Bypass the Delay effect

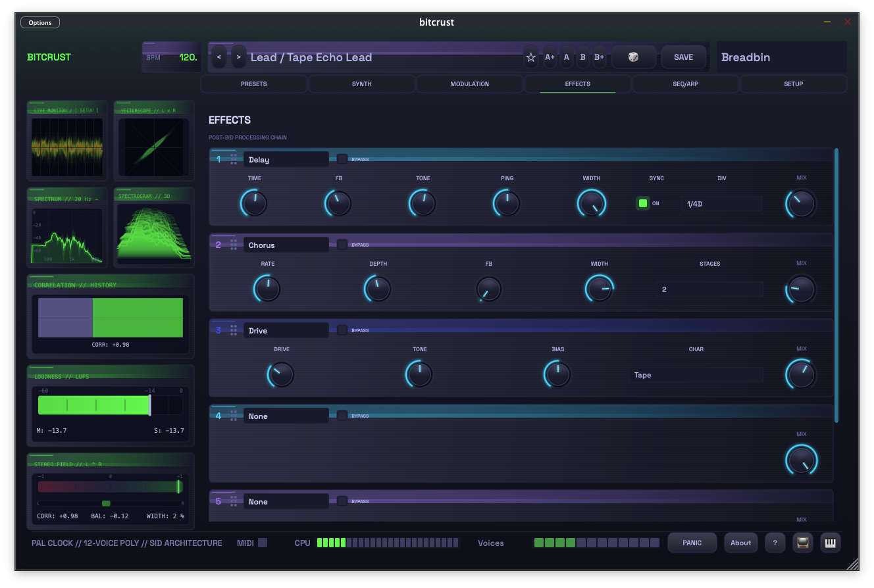pos(342,159)
